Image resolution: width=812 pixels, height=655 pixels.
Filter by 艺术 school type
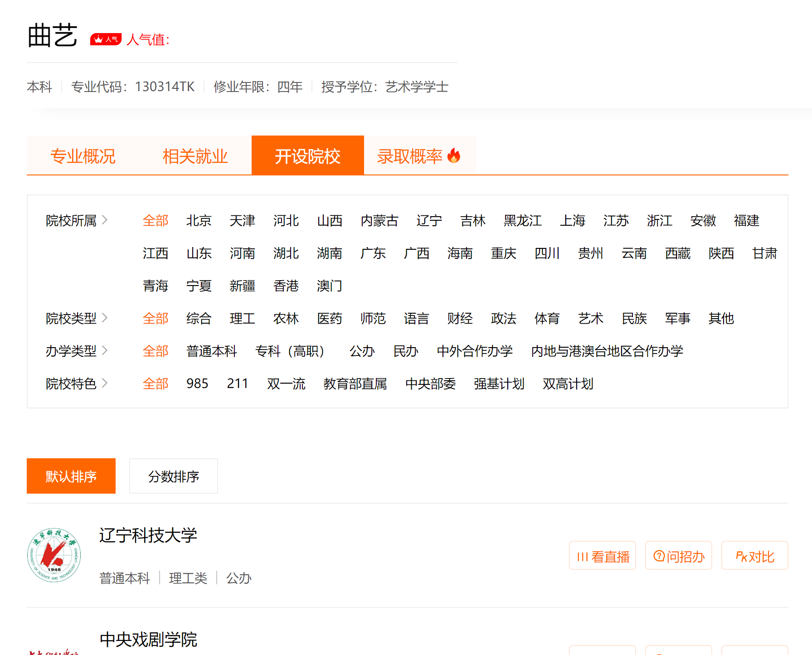pos(591,319)
